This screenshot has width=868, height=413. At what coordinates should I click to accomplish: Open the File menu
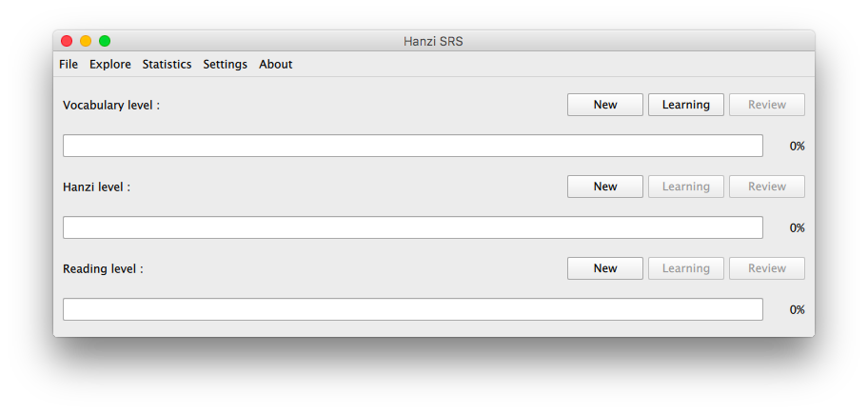click(x=69, y=65)
